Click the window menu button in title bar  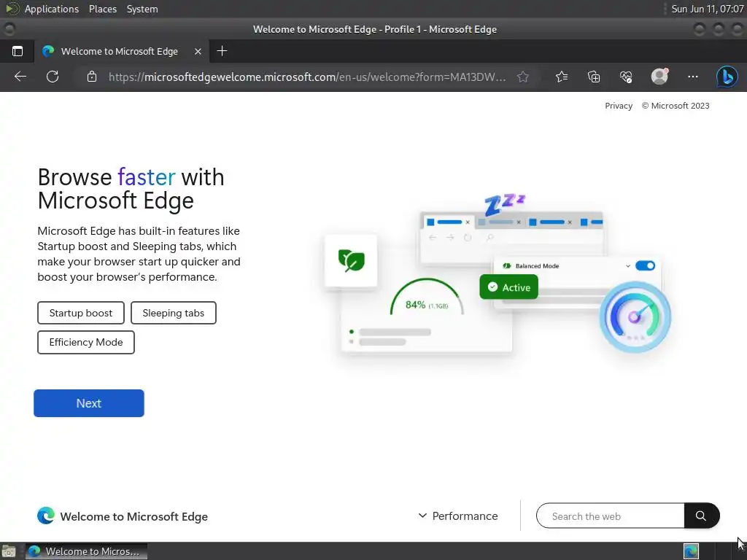coord(9,29)
